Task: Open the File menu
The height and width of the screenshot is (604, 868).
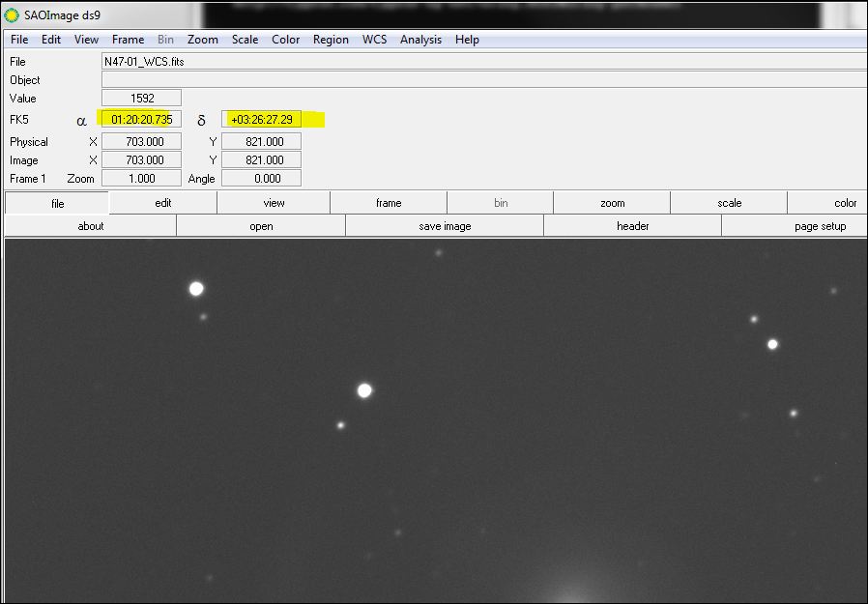Action: pyautogui.click(x=19, y=40)
